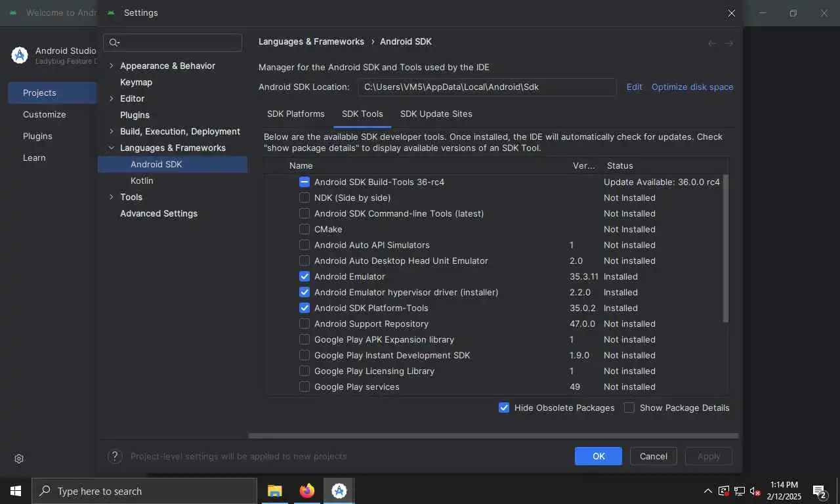Click the taskbar search box
Viewport: 840px width, 504px height.
pos(144,491)
